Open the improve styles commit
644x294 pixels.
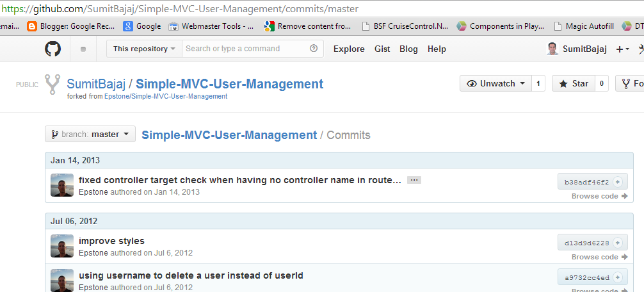pyautogui.click(x=112, y=241)
